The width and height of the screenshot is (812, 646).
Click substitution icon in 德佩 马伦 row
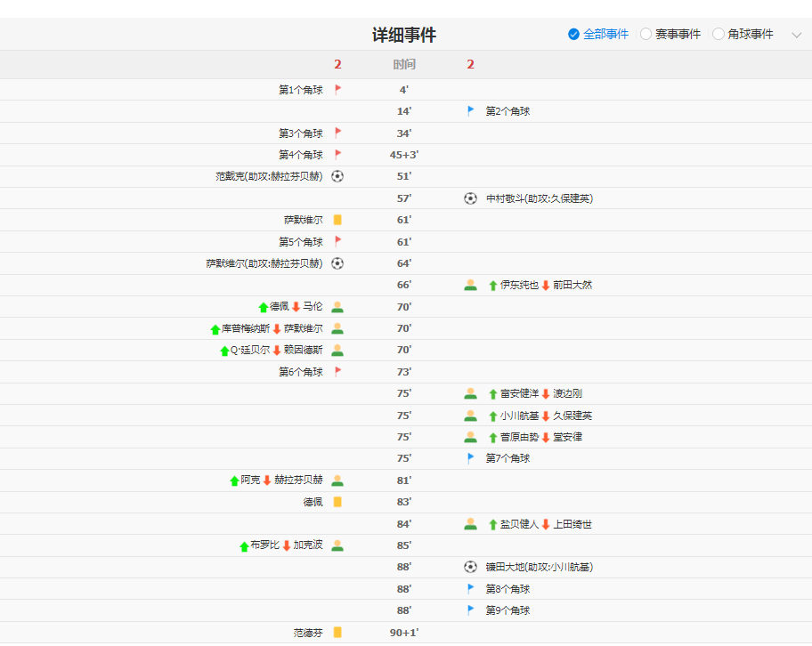(x=337, y=307)
